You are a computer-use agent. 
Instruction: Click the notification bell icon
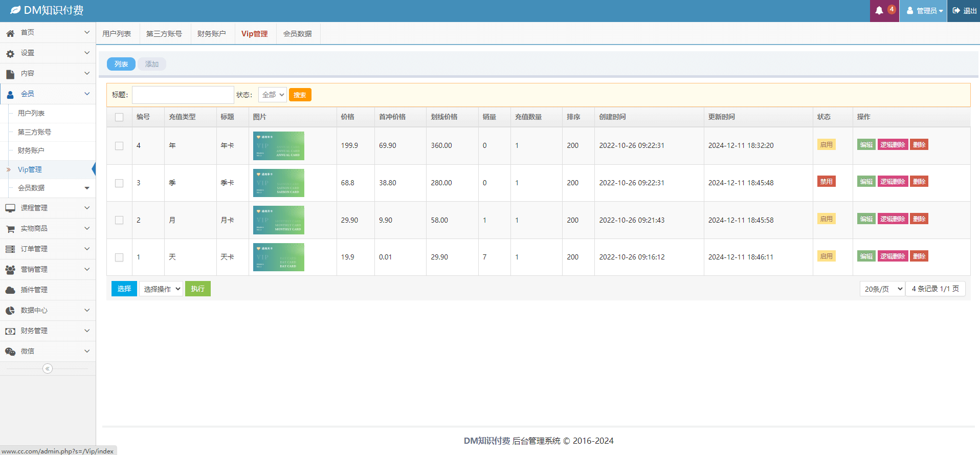[x=879, y=11]
